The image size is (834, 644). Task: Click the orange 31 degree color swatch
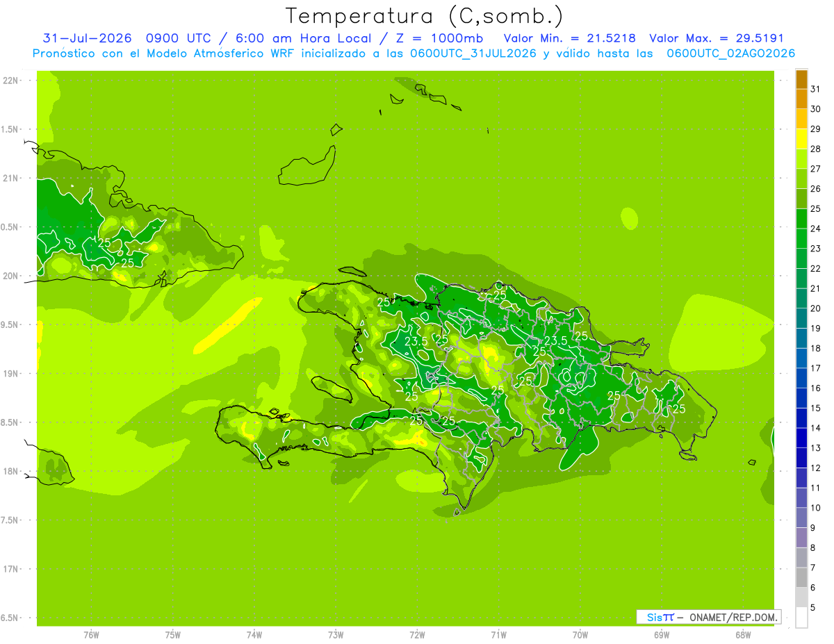tap(801, 79)
